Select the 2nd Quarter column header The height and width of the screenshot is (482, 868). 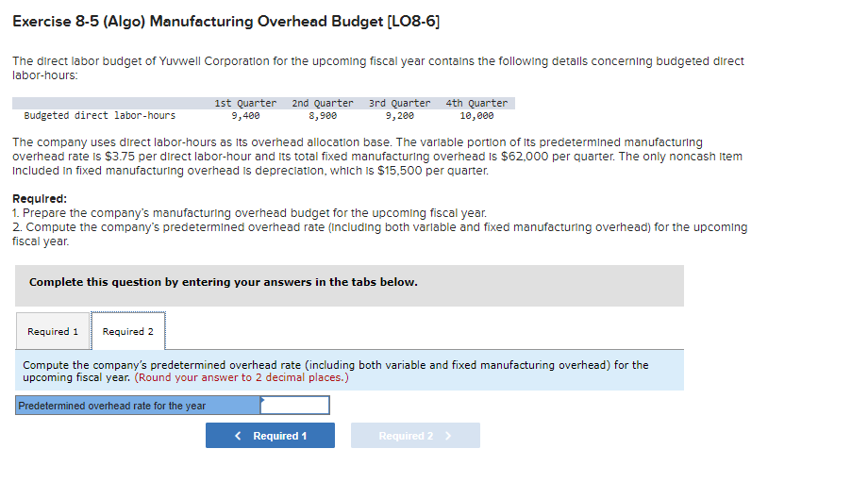[322, 103]
